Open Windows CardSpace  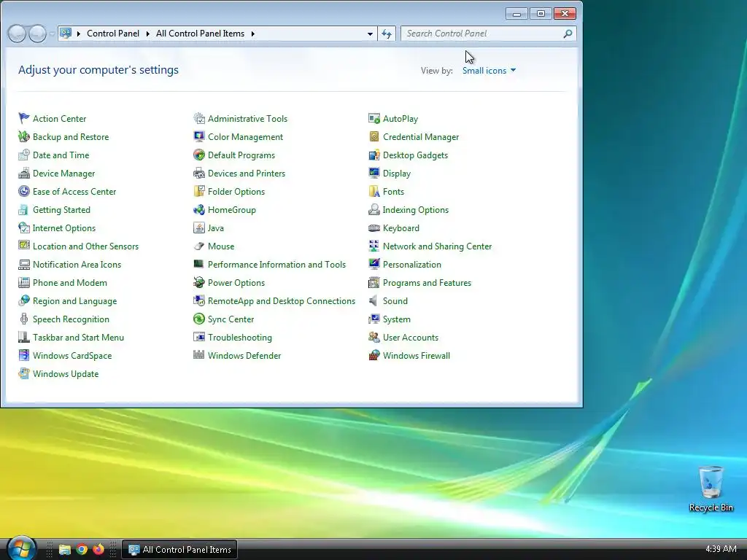[x=72, y=355]
